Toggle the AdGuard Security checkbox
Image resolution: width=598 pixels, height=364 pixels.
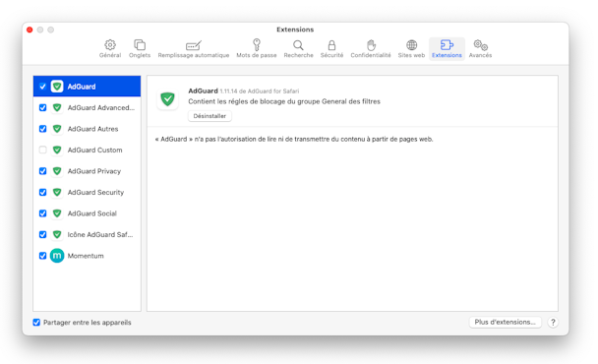click(42, 192)
